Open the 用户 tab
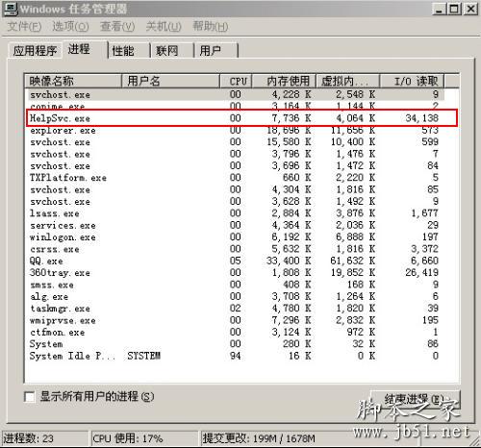Viewport: 481px width, 448px height. (216, 51)
